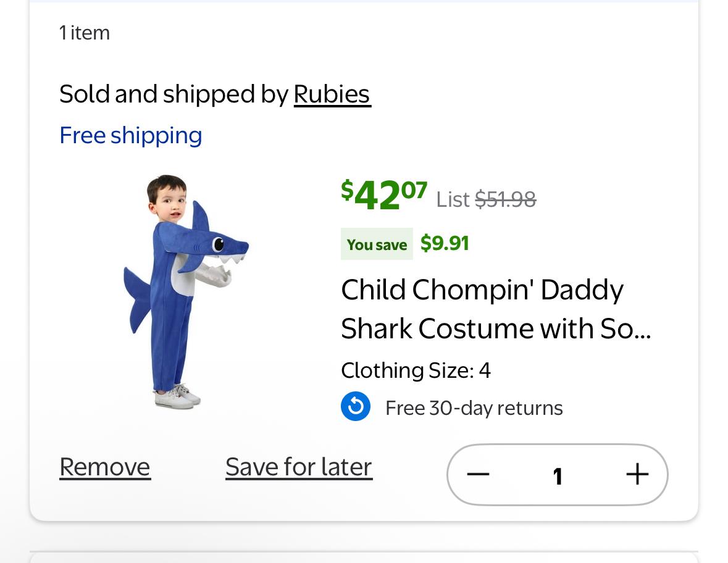Image resolution: width=728 pixels, height=563 pixels.
Task: Click the quantity value 1 field
Action: coord(558,476)
